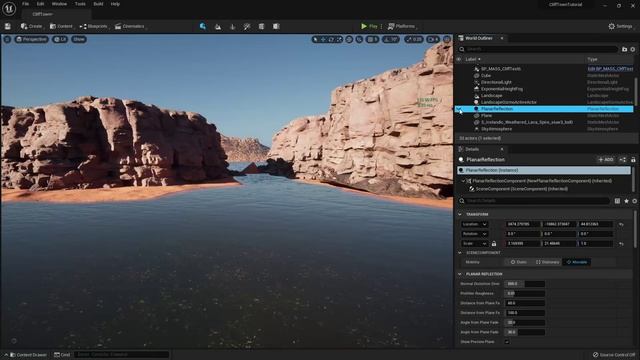Open the Show flags dropdown
This screenshot has width=640, height=360.
(79, 39)
